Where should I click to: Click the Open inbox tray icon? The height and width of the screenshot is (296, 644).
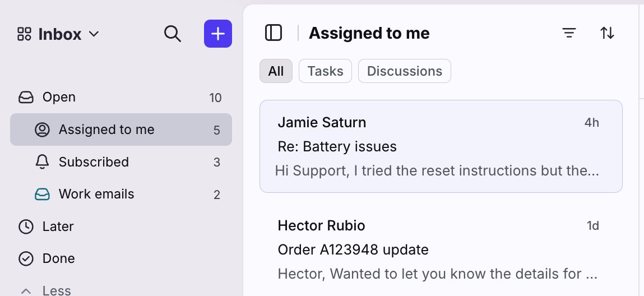(x=26, y=98)
